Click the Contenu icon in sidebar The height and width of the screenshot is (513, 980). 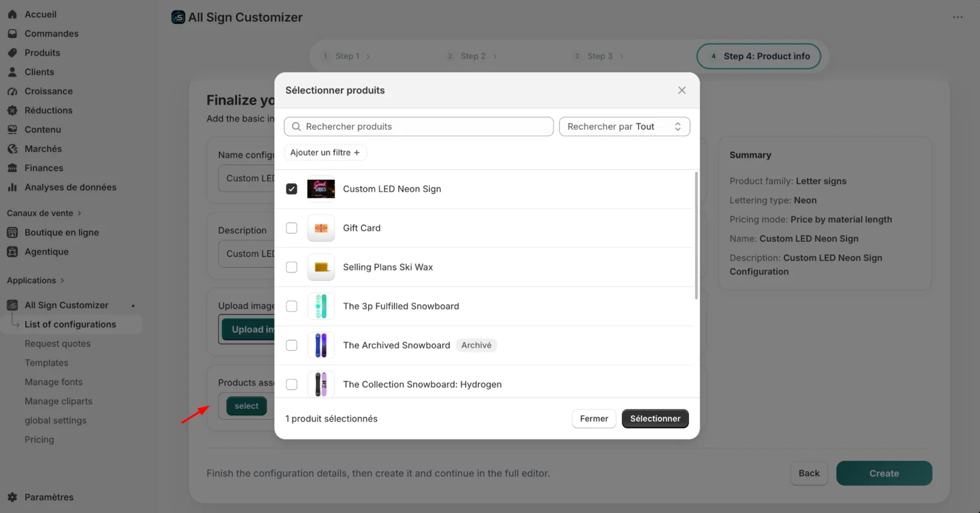[x=12, y=130]
